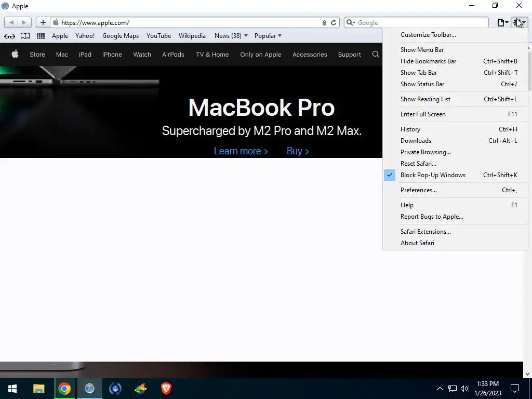The width and height of the screenshot is (532, 399).
Task: Select Private Browsing...
Action: click(455, 152)
